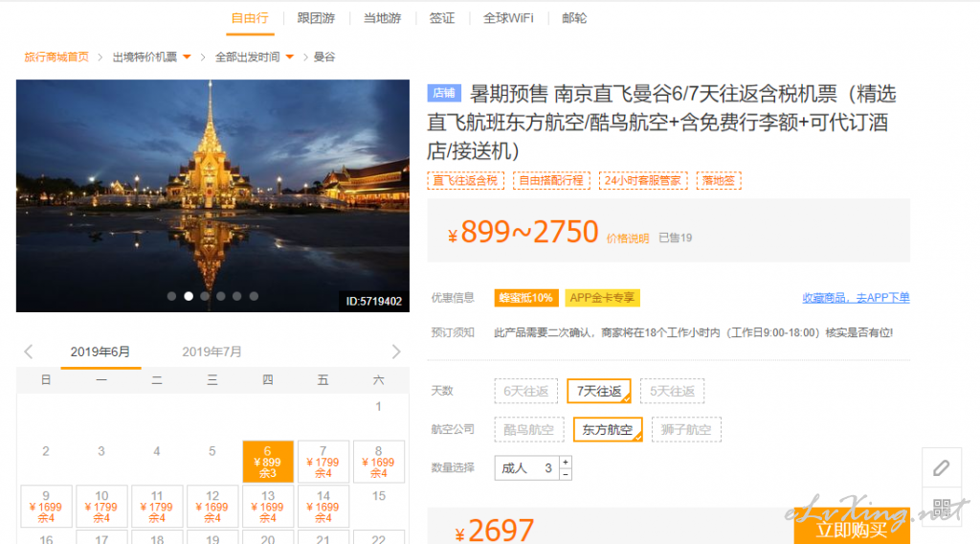Select June 10 departure date

[101, 506]
